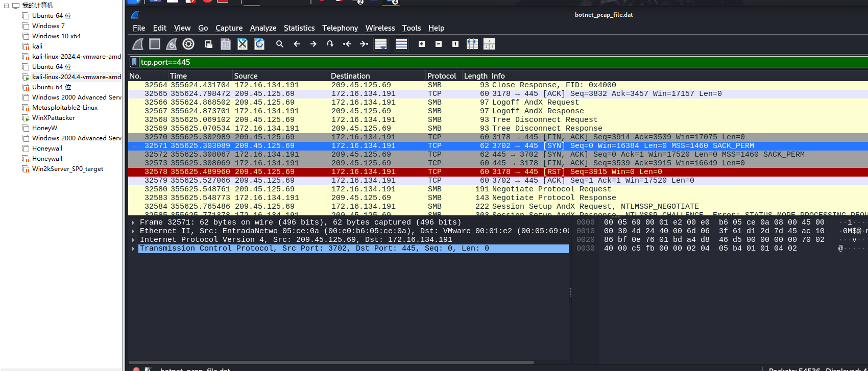Stop the running capture (square icon)
The image size is (868, 371).
[155, 44]
